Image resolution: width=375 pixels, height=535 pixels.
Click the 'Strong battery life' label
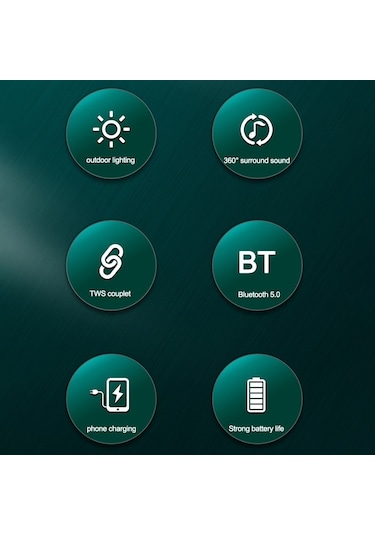pyautogui.click(x=256, y=429)
